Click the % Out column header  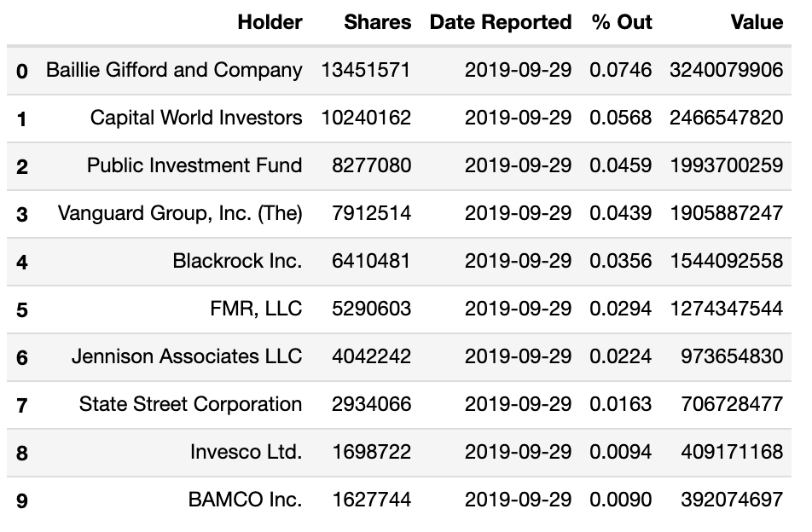click(622, 22)
